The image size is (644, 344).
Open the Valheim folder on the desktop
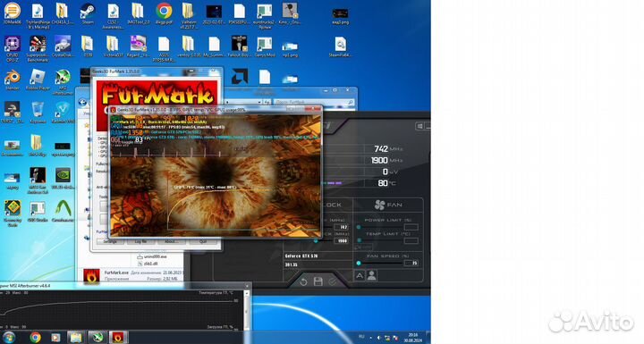point(188,15)
